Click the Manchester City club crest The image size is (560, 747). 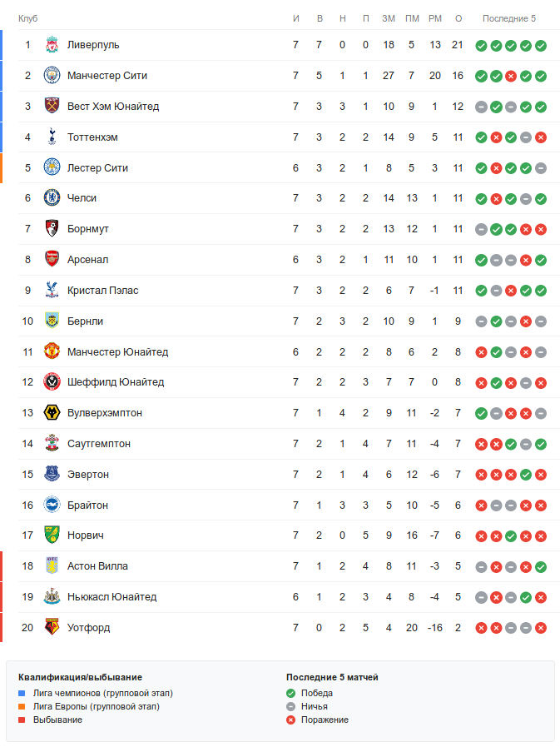point(52,76)
